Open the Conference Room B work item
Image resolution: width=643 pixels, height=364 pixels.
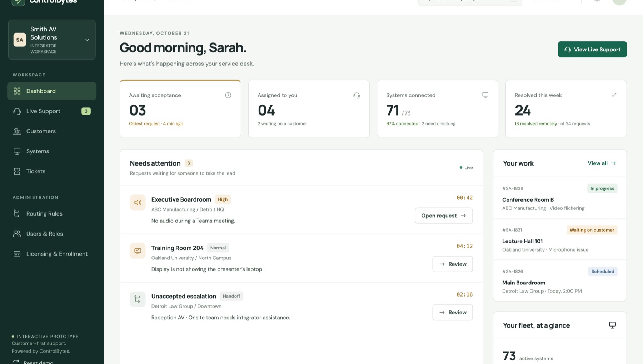pos(560,198)
